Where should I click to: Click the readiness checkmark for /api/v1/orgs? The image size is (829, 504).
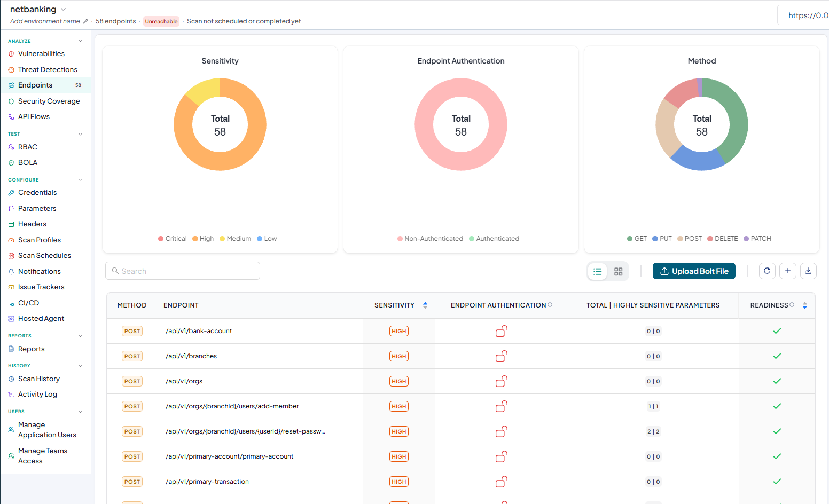click(777, 381)
